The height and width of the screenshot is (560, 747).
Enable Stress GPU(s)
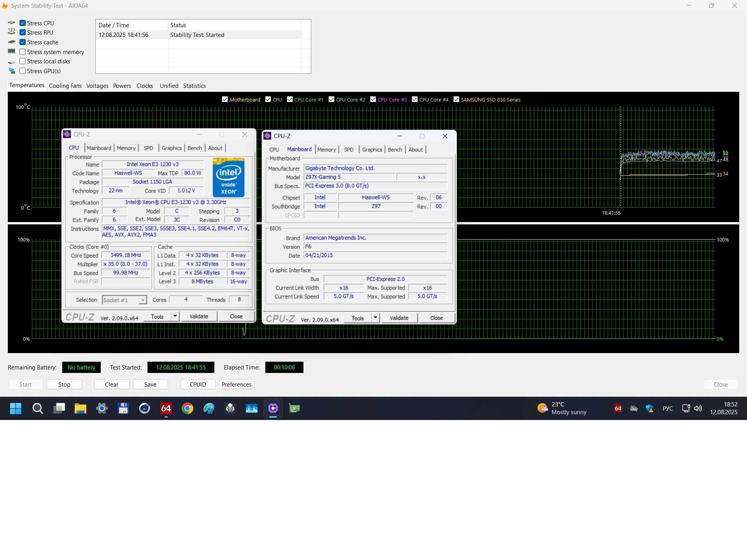click(x=23, y=71)
